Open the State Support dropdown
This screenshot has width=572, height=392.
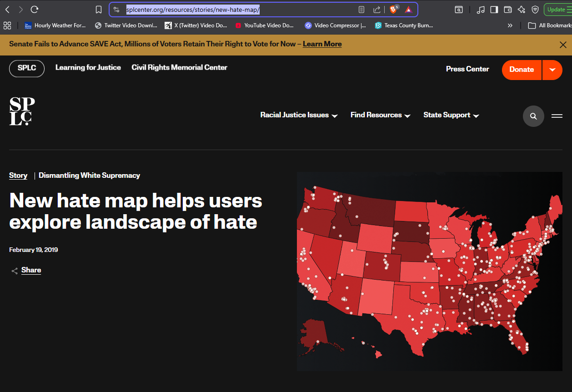click(451, 115)
